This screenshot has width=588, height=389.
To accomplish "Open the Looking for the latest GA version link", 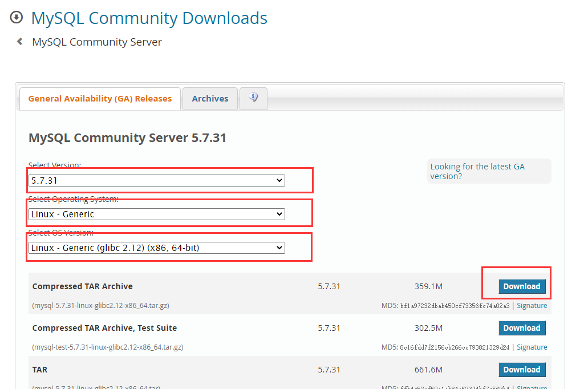I will click(x=477, y=171).
